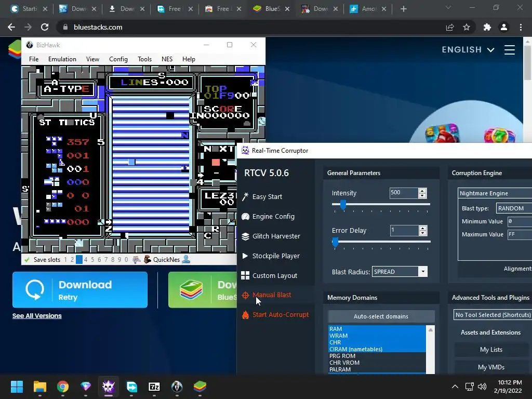The image size is (532, 399).
Task: Open Blast type RANDOM dropdown
Action: [x=514, y=208]
